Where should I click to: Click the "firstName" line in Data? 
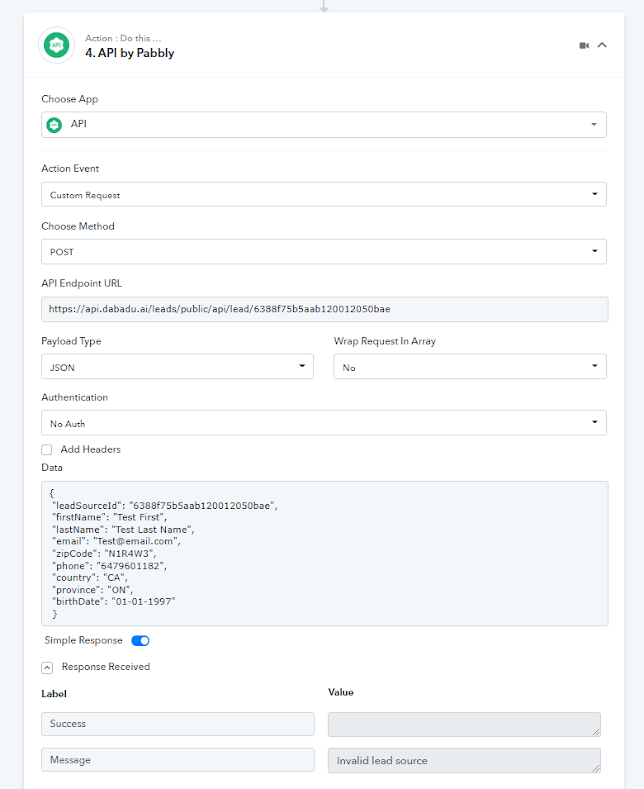109,517
